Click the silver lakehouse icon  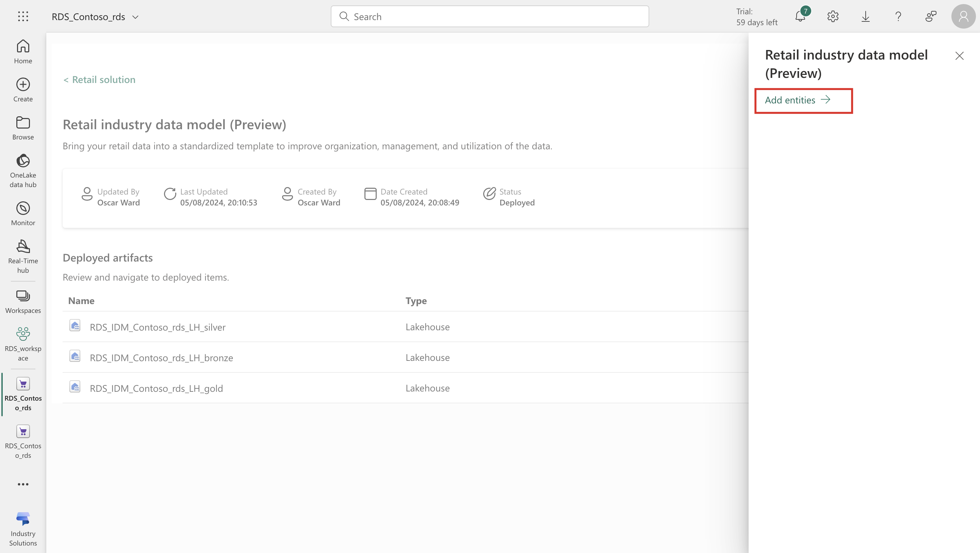[75, 325]
